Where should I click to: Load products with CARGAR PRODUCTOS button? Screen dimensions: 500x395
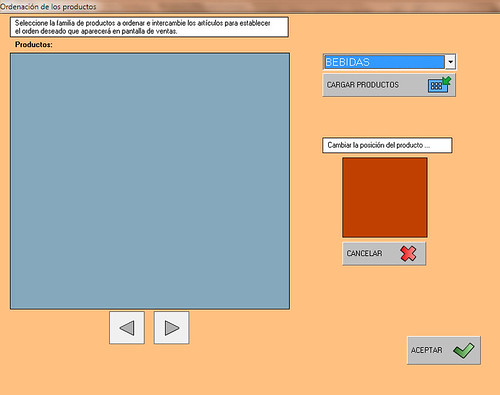[x=389, y=85]
